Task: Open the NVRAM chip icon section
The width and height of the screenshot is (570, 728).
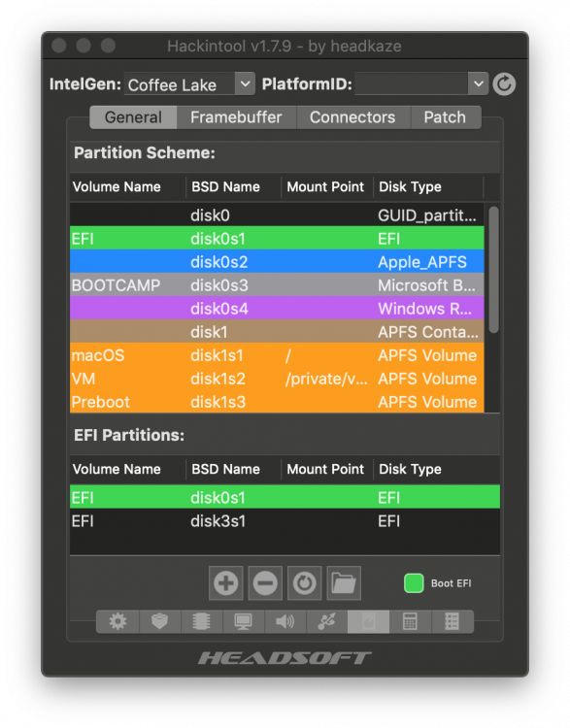Action: [201, 621]
